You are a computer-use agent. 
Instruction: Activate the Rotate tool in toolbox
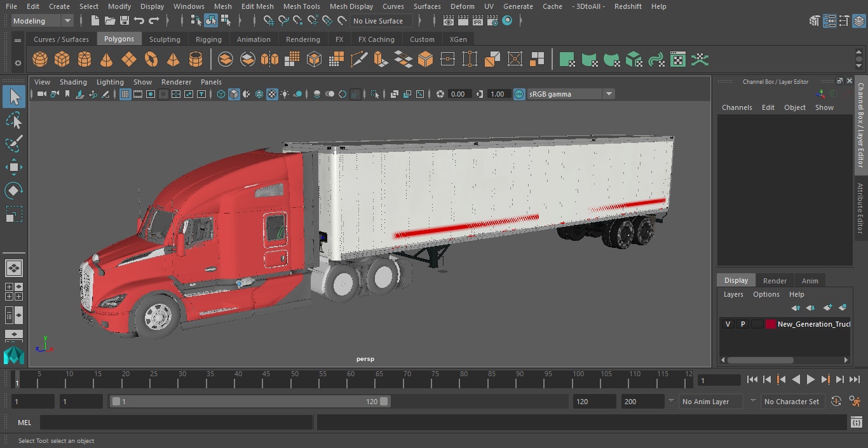[13, 191]
